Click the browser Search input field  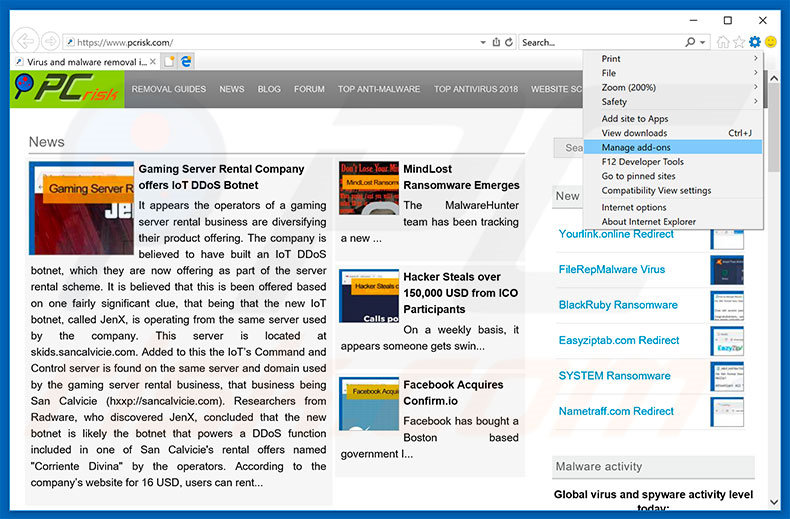click(x=602, y=42)
